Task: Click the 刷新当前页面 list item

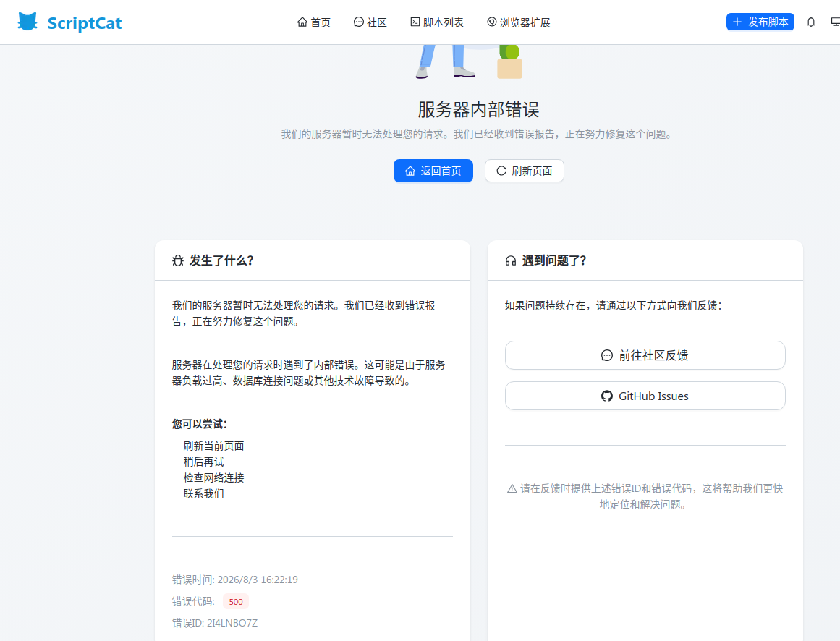Action: pos(213,446)
